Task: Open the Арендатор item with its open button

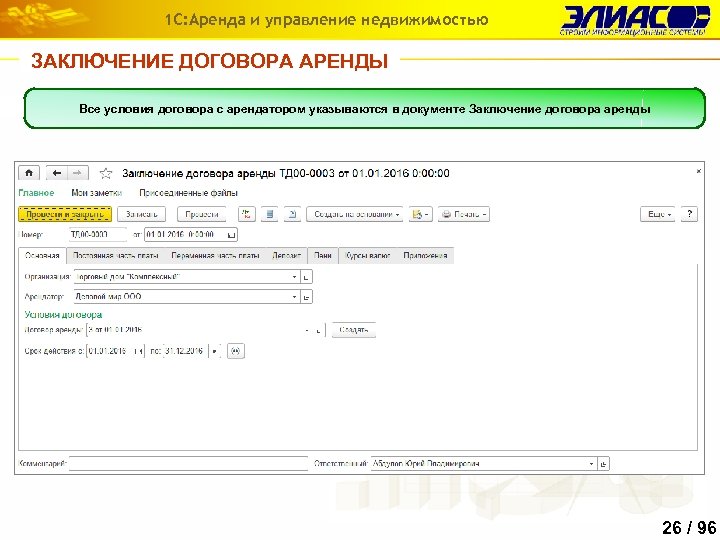Action: pos(306,297)
